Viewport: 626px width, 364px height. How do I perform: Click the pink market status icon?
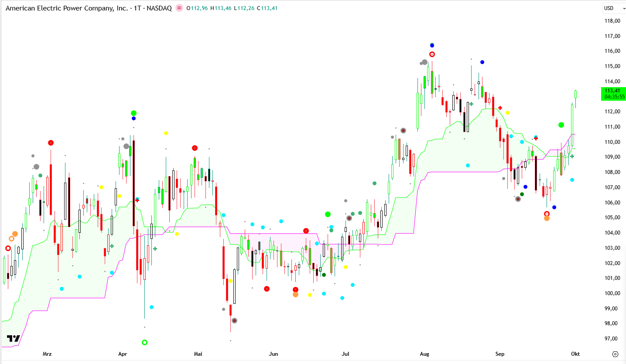click(179, 8)
